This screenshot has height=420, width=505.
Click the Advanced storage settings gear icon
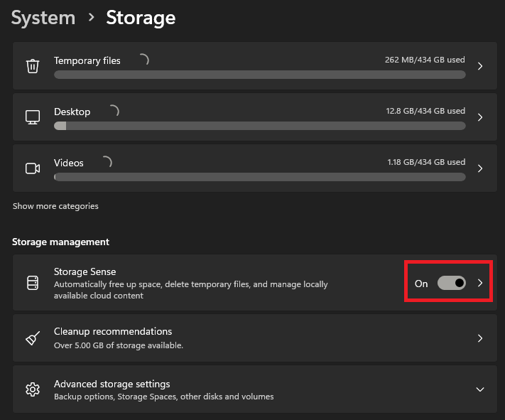point(32,389)
